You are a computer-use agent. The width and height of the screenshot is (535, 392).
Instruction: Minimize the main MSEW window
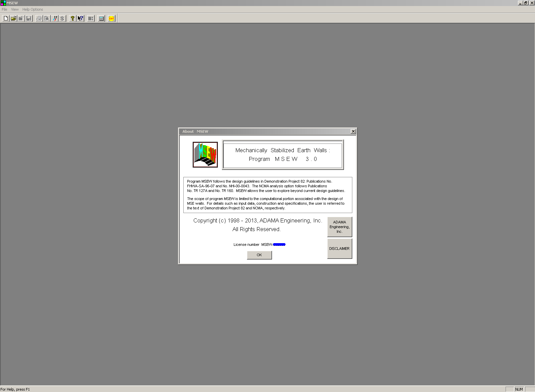pos(520,3)
